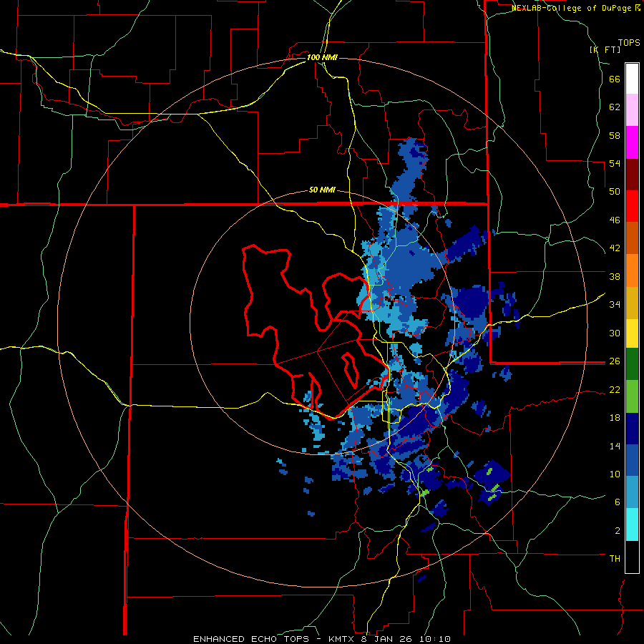Click the legend value "54"
This screenshot has height=644, width=644.
click(x=615, y=163)
